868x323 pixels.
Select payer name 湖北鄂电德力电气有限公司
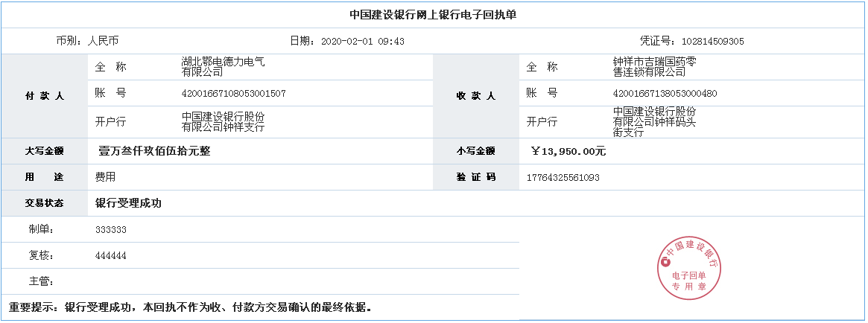coord(224,67)
